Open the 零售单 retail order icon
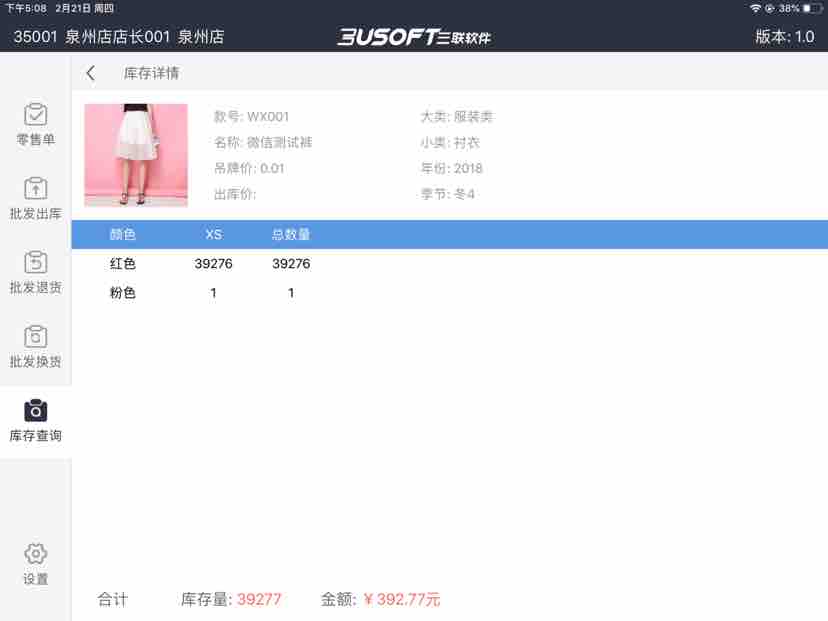The height and width of the screenshot is (621, 828). [35, 115]
